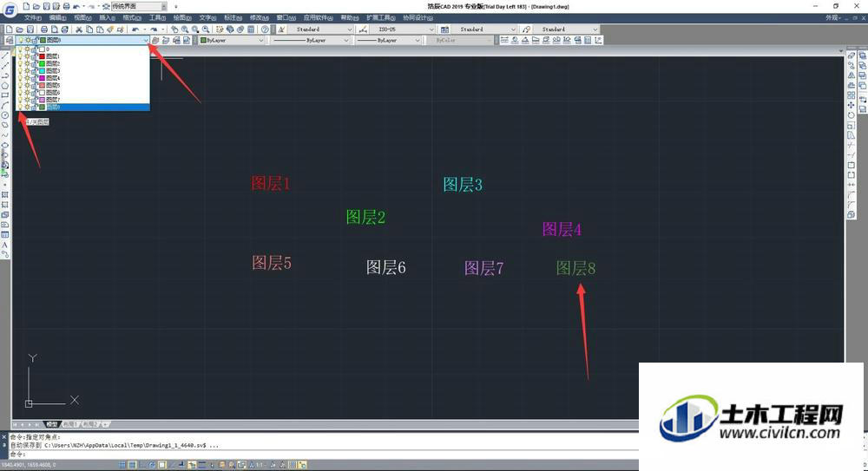Viewport: 868px width, 471px height.
Task: Toggle the light bulb for layer 0
Action: click(x=21, y=49)
